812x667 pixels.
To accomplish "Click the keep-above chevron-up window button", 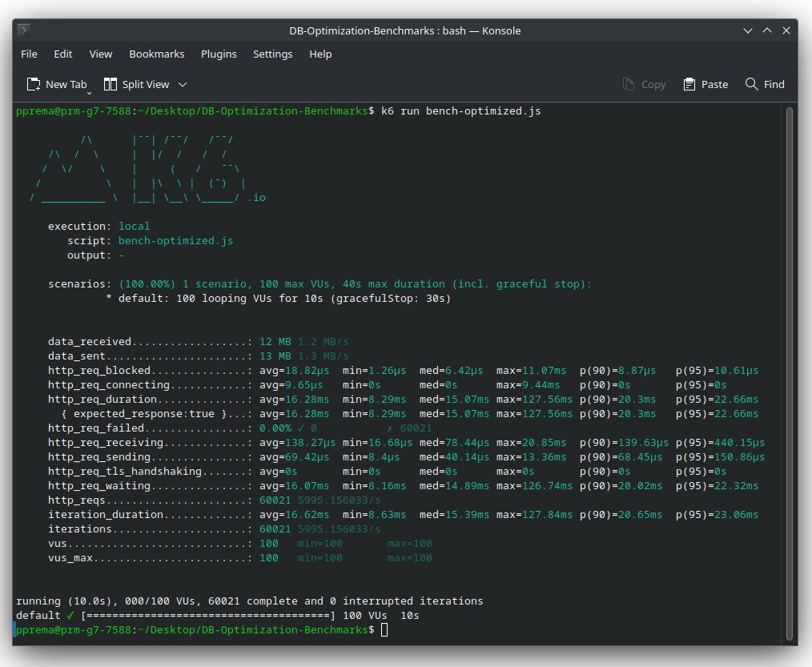I will pos(767,30).
